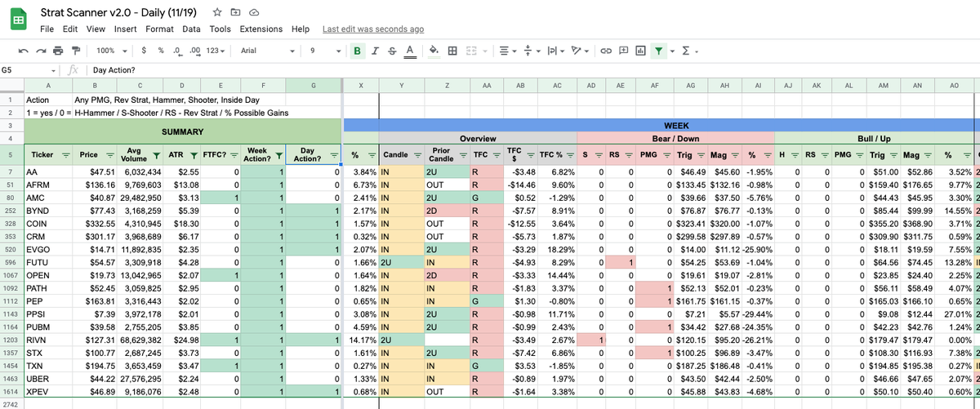980x409 pixels.
Task: Toggle the green Filter button
Action: (x=658, y=51)
